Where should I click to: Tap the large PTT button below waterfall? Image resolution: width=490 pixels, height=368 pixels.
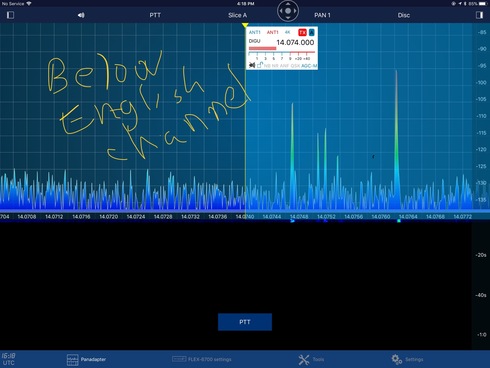[x=245, y=322]
